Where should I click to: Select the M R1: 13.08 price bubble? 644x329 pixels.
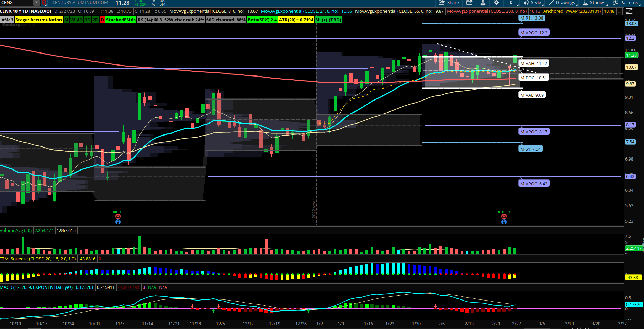pyautogui.click(x=532, y=18)
